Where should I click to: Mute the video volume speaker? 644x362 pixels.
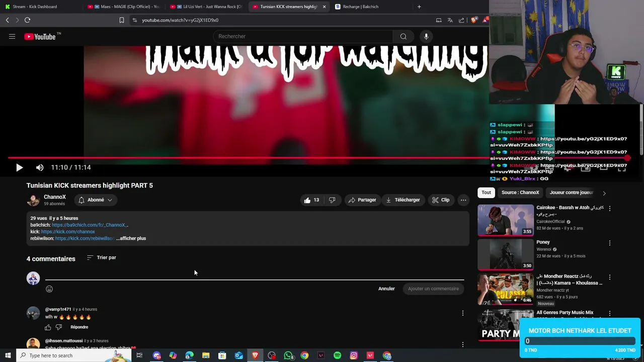40,167
